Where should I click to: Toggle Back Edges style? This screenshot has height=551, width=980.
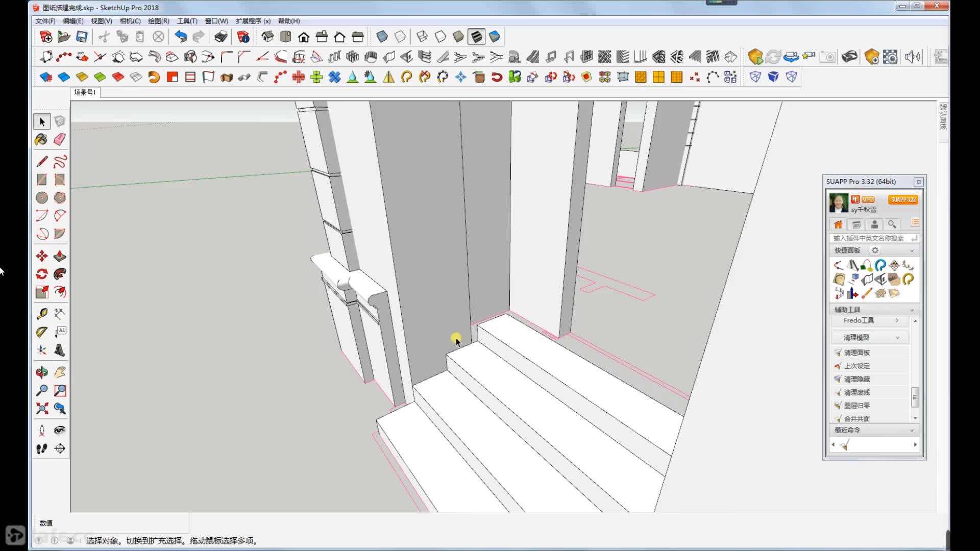click(x=400, y=37)
